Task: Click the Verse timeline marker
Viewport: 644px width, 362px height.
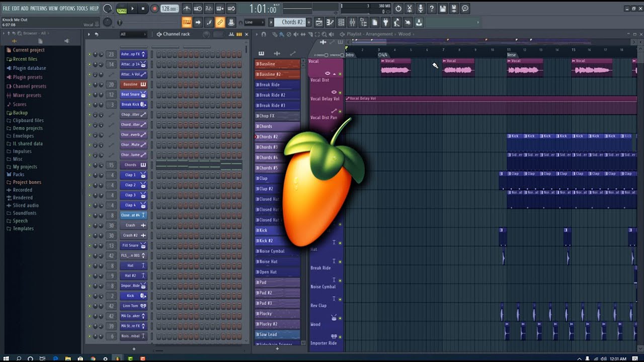Action: tap(511, 55)
